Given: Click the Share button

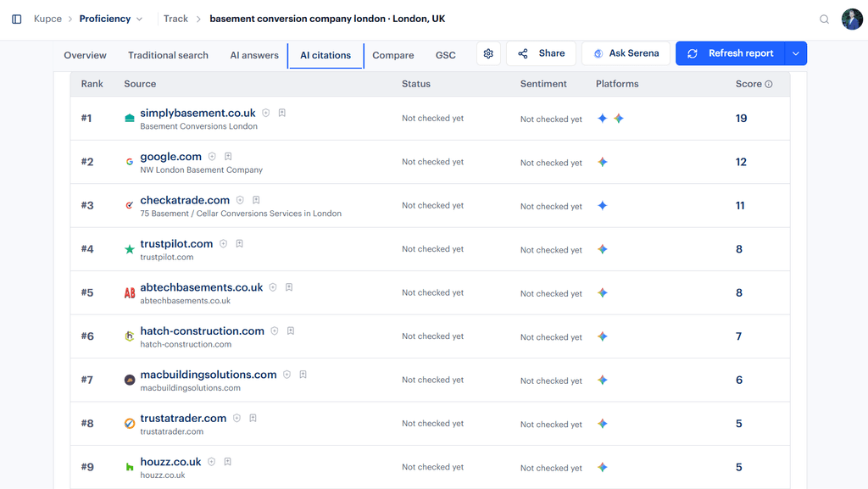Looking at the screenshot, I should (541, 53).
